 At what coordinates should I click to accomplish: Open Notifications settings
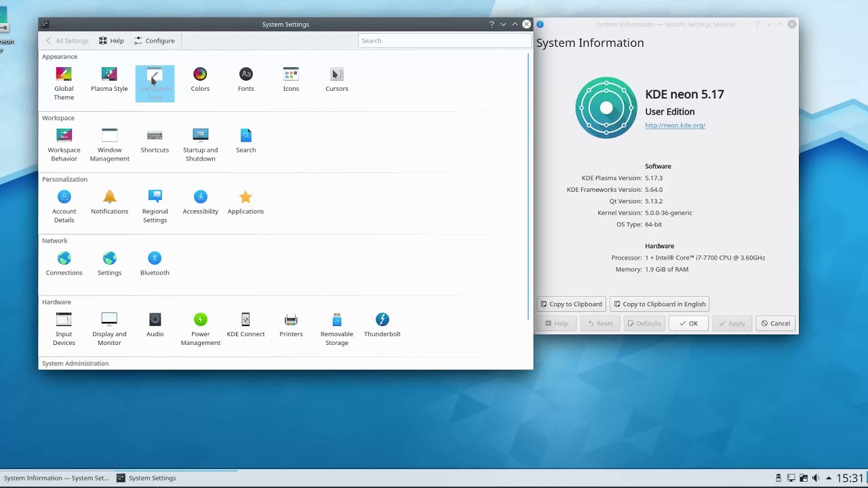pyautogui.click(x=109, y=203)
